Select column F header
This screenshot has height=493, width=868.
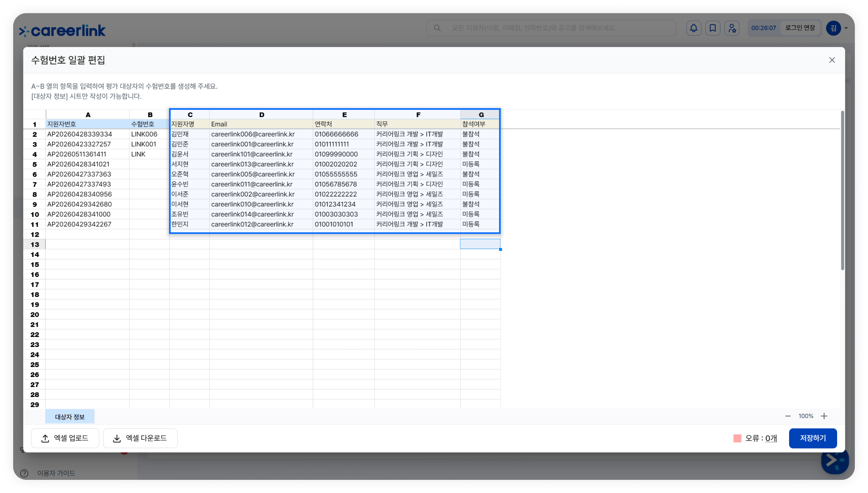418,115
